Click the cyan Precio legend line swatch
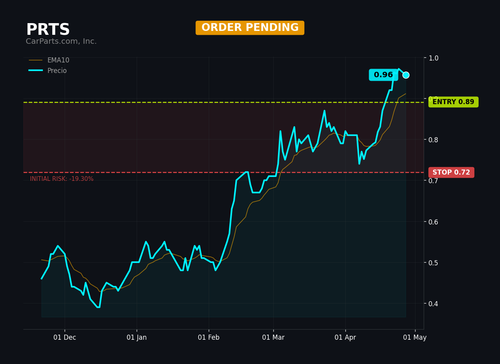500x364 pixels. pos(36,70)
